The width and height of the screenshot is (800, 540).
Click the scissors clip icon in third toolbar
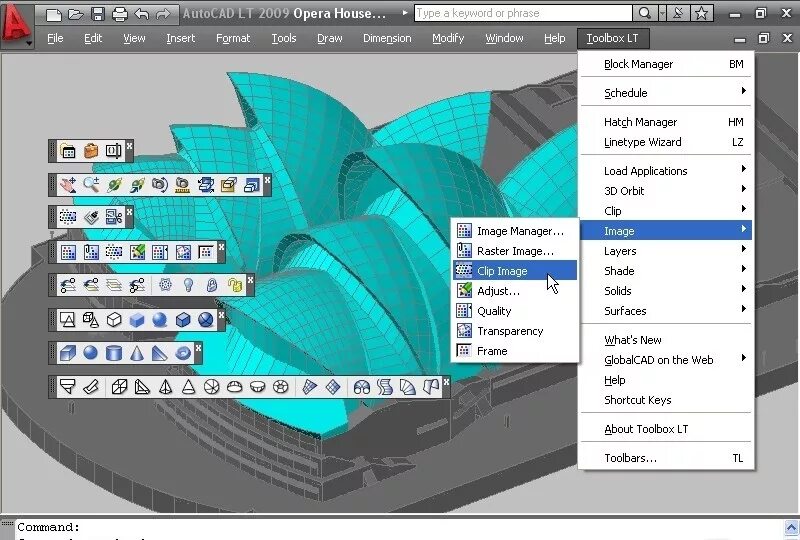[114, 217]
